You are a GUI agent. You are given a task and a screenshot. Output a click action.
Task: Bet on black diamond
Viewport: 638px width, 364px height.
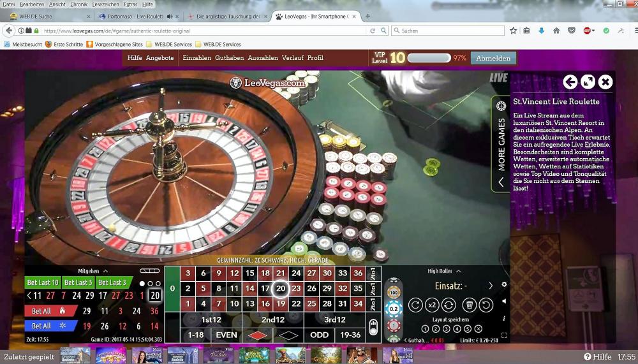pyautogui.click(x=288, y=335)
